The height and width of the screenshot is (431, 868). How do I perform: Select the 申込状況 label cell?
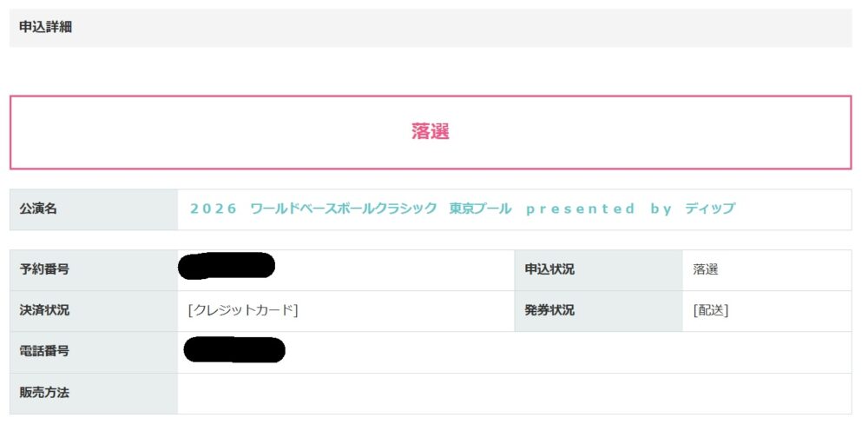[x=549, y=269]
